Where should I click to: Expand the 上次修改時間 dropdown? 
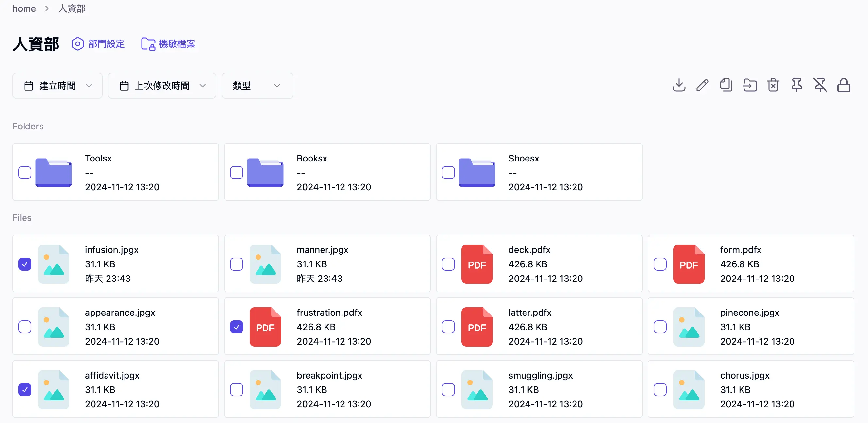coord(162,86)
